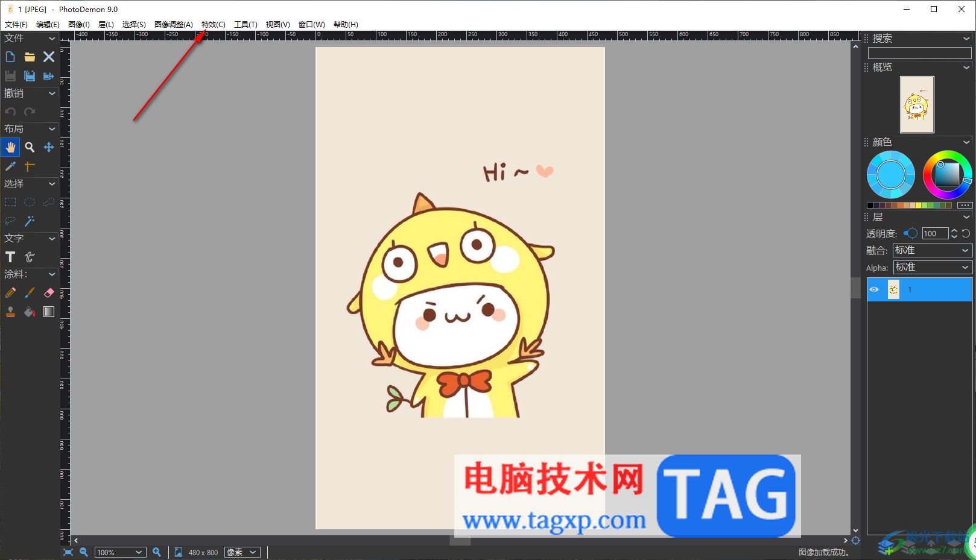
Task: Select the Measure tool
Action: (x=30, y=166)
